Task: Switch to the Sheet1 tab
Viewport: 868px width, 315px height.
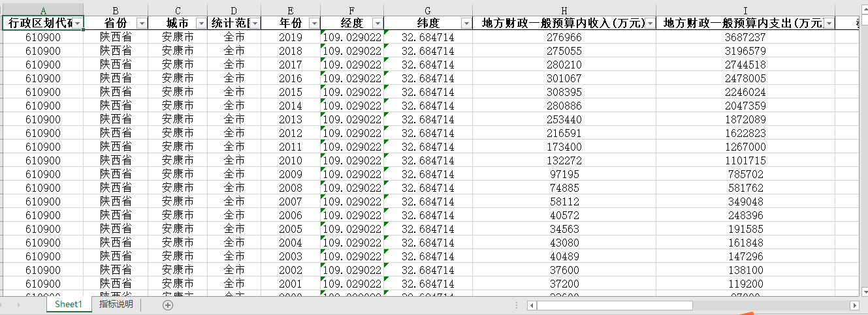Action: (x=69, y=304)
